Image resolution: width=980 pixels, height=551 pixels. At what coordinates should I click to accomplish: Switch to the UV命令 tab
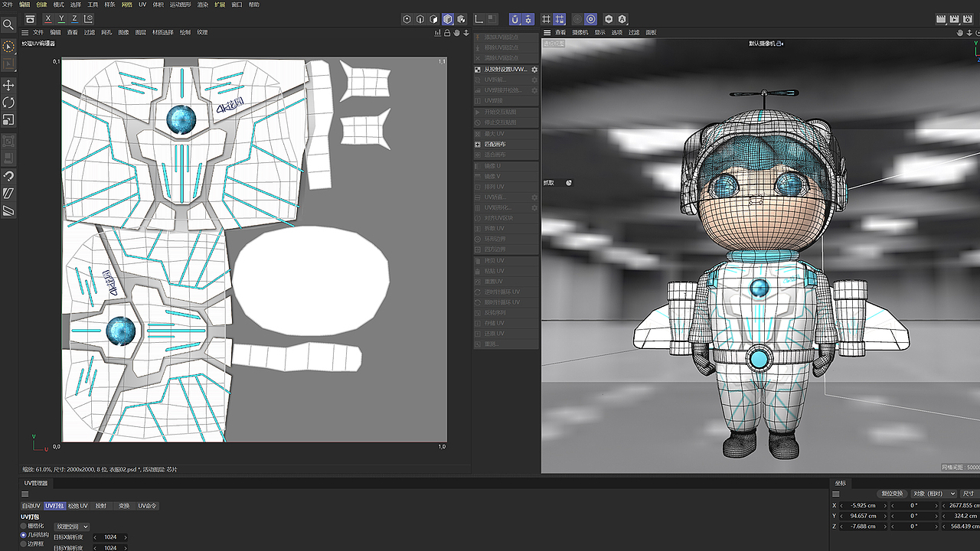point(147,506)
